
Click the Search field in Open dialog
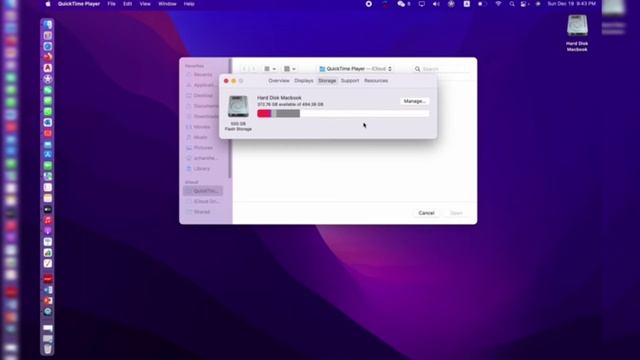coord(442,69)
